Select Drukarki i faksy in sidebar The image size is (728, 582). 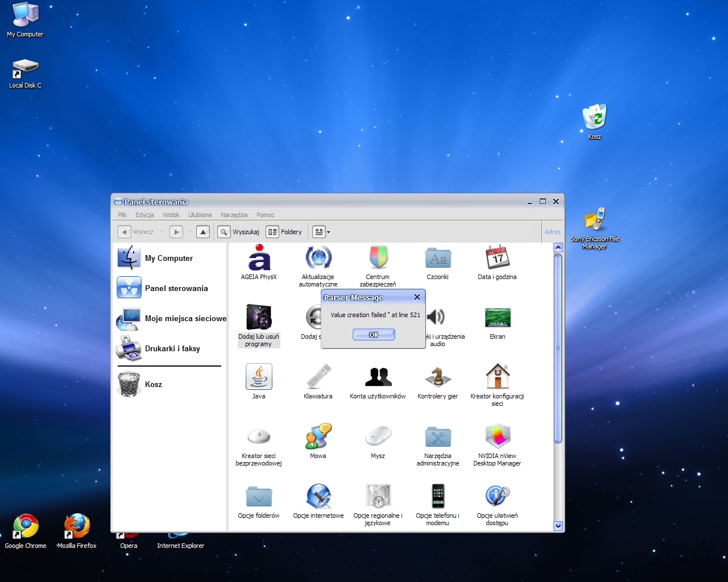(x=172, y=348)
